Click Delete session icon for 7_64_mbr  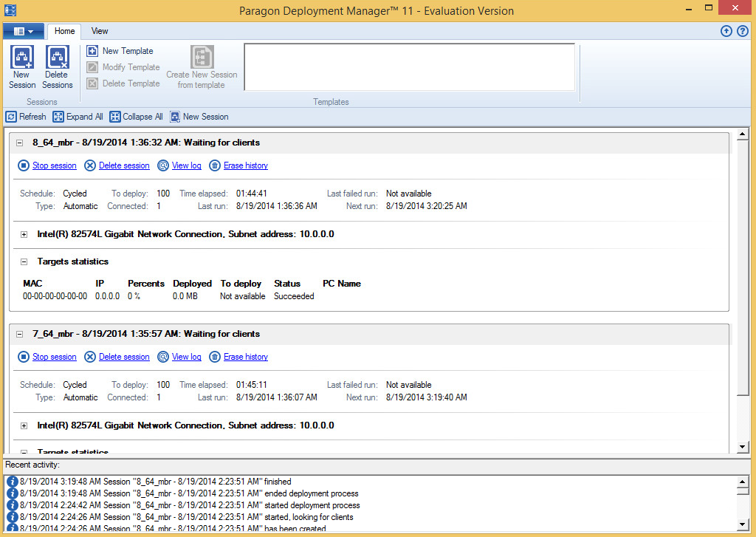[x=90, y=357]
